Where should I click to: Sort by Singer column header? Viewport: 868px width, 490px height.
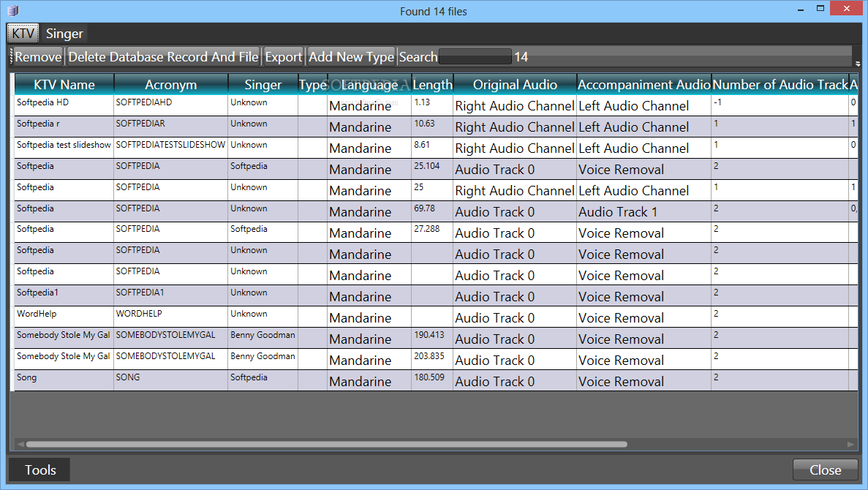pyautogui.click(x=263, y=84)
